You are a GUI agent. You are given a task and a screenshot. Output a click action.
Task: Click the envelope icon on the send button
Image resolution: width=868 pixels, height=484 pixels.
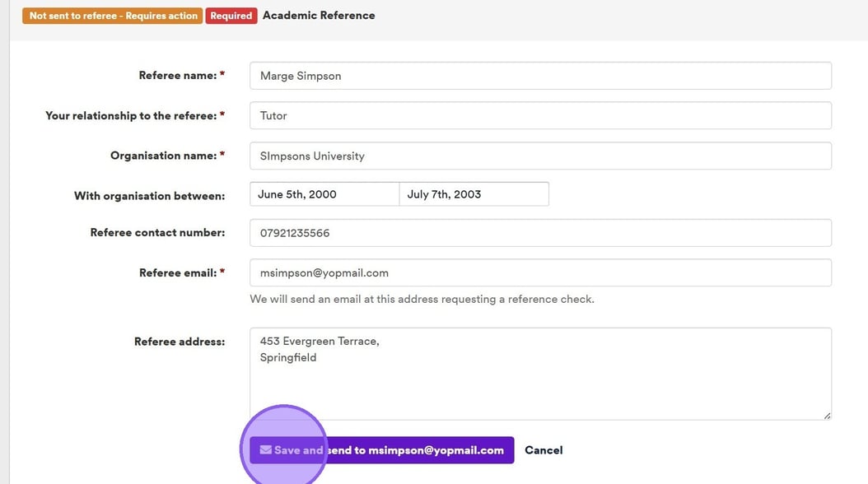[x=265, y=450]
